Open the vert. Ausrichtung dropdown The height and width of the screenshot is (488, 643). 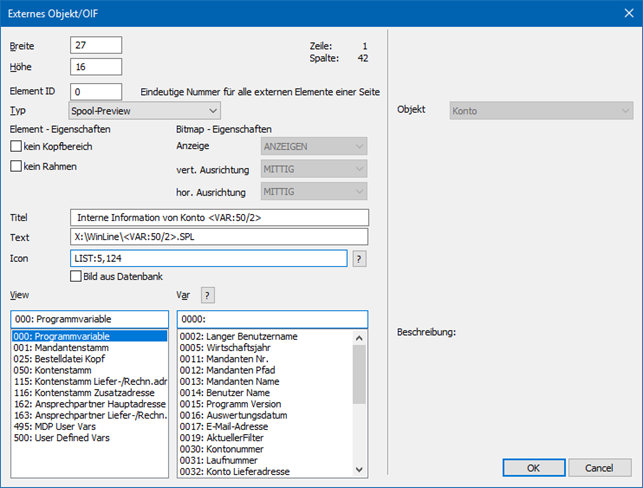click(x=312, y=169)
